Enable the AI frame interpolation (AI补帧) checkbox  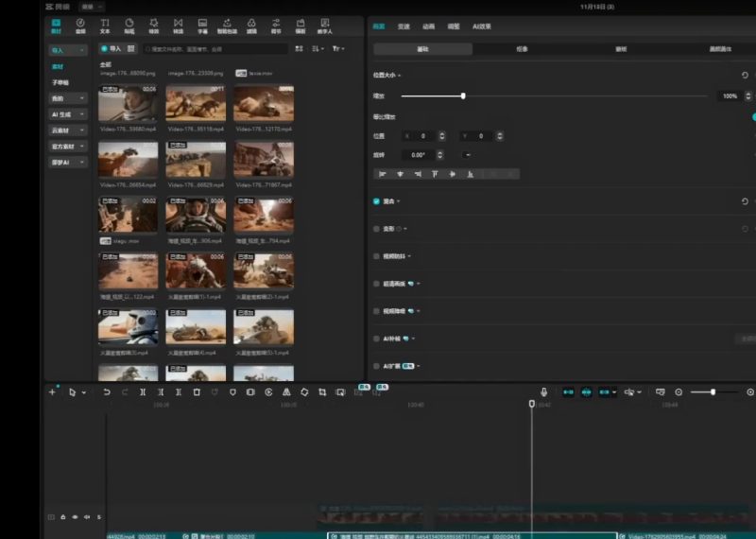pos(376,339)
